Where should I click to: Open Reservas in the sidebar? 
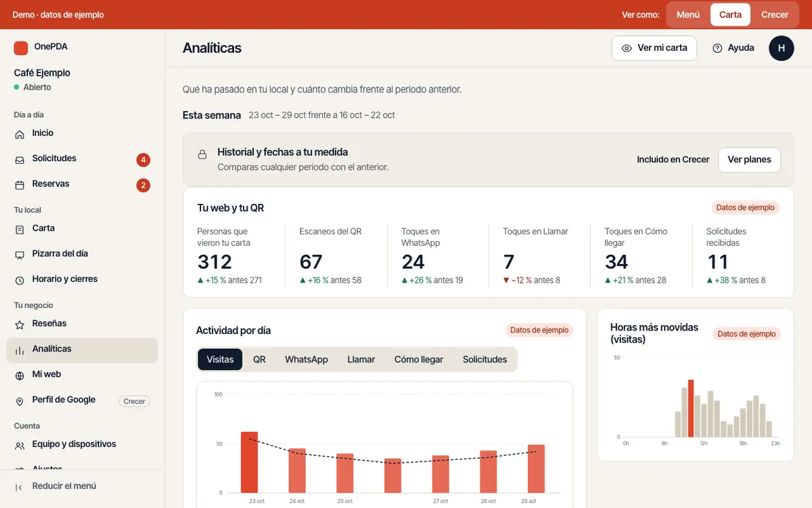pos(82,184)
